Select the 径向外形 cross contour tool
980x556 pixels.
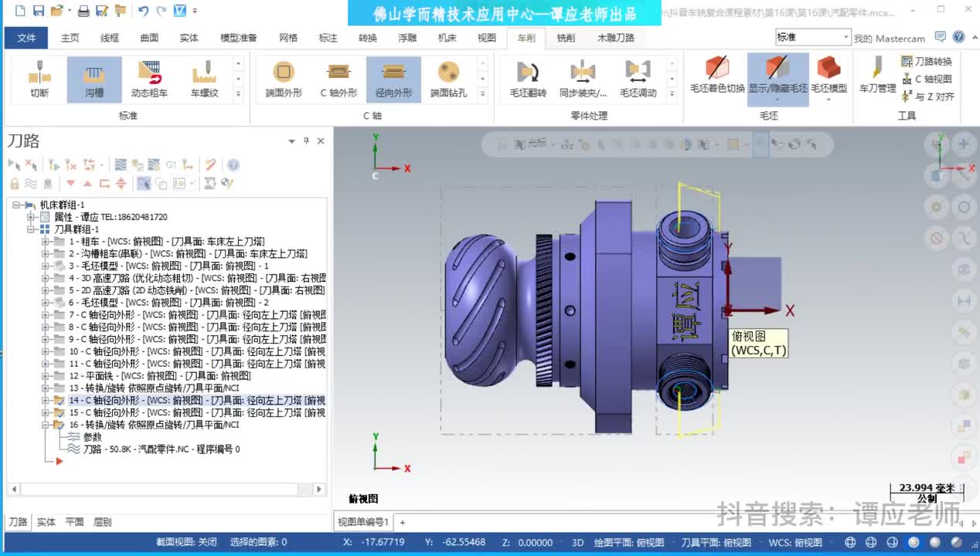[x=393, y=80]
